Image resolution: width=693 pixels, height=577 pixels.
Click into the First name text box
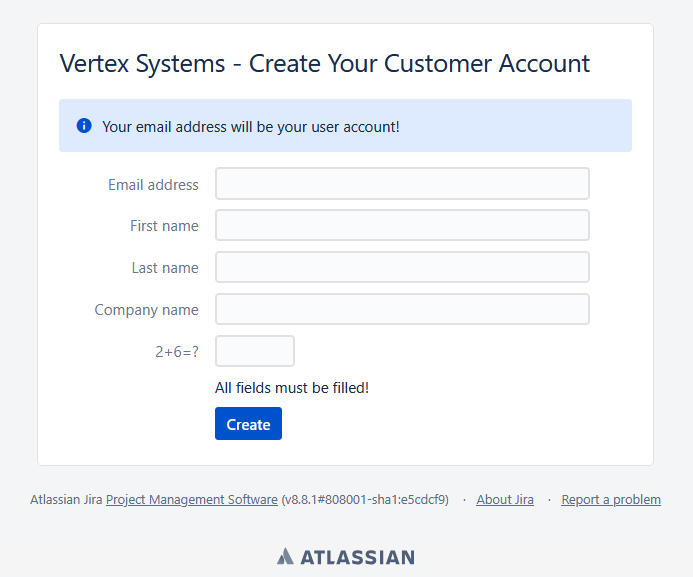tap(402, 226)
